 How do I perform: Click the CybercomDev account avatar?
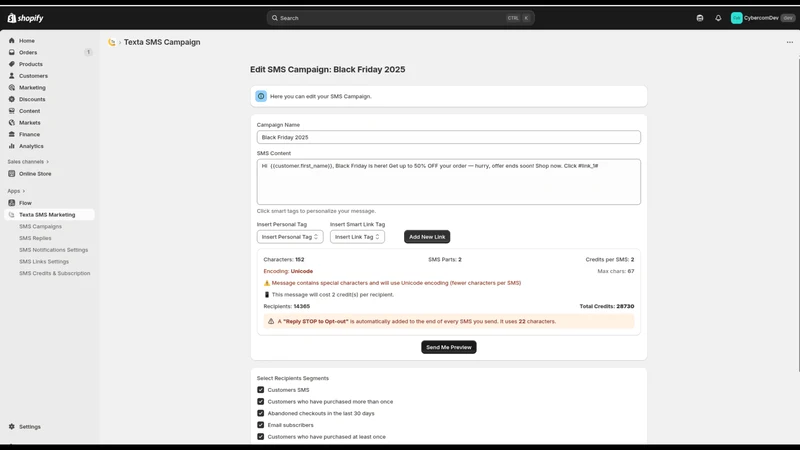[736, 18]
